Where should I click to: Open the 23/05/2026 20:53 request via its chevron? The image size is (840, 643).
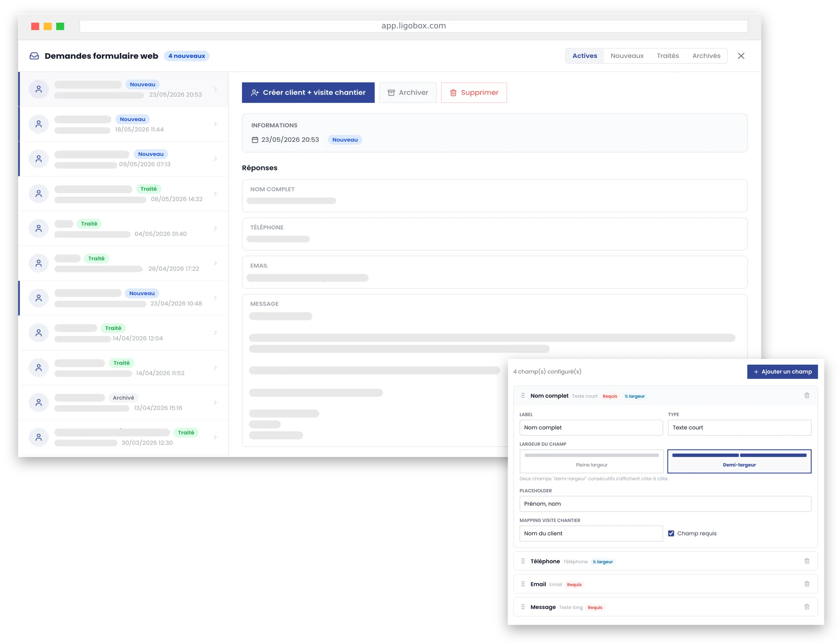pos(215,89)
